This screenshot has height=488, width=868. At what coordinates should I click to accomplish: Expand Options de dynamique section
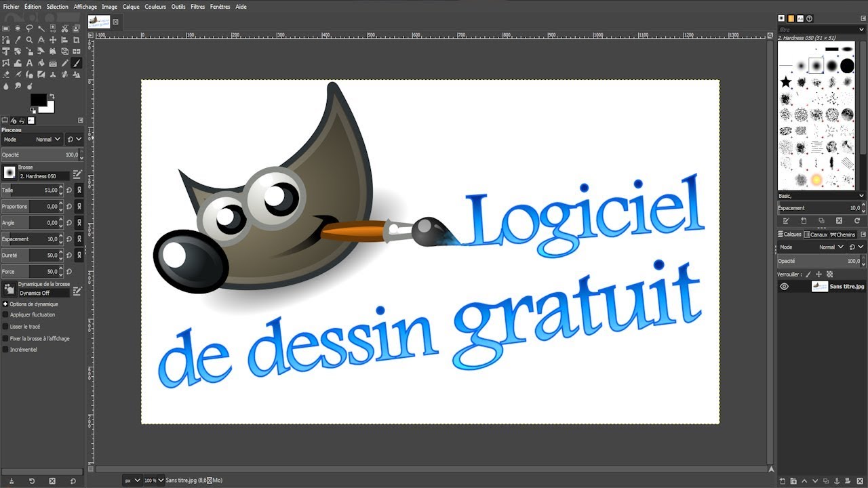point(5,304)
